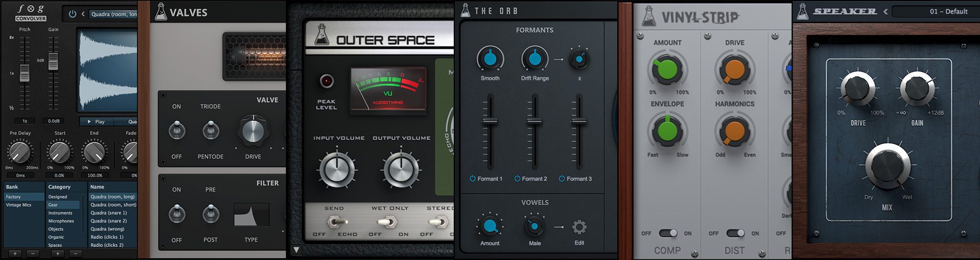Image resolution: width=980 pixels, height=260 pixels.
Task: Click the Bank column header
Action: click(24, 187)
